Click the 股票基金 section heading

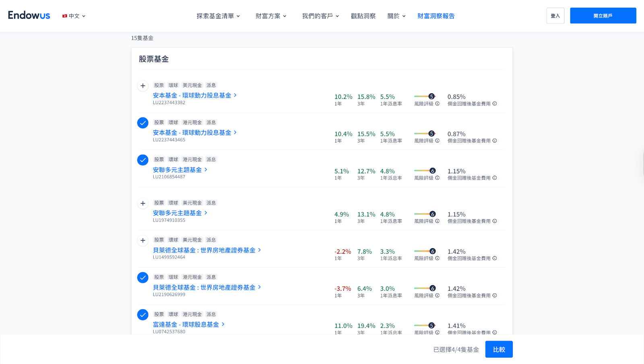[x=154, y=59]
